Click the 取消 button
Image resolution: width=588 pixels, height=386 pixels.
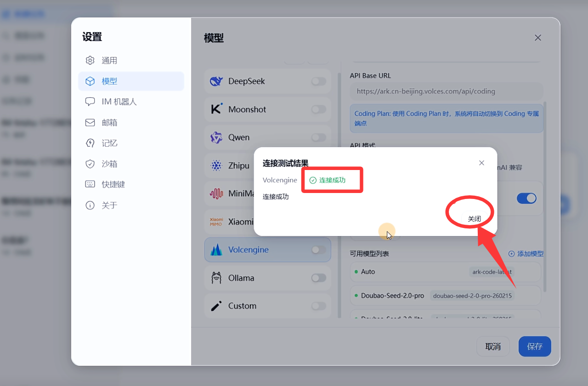coord(493,346)
